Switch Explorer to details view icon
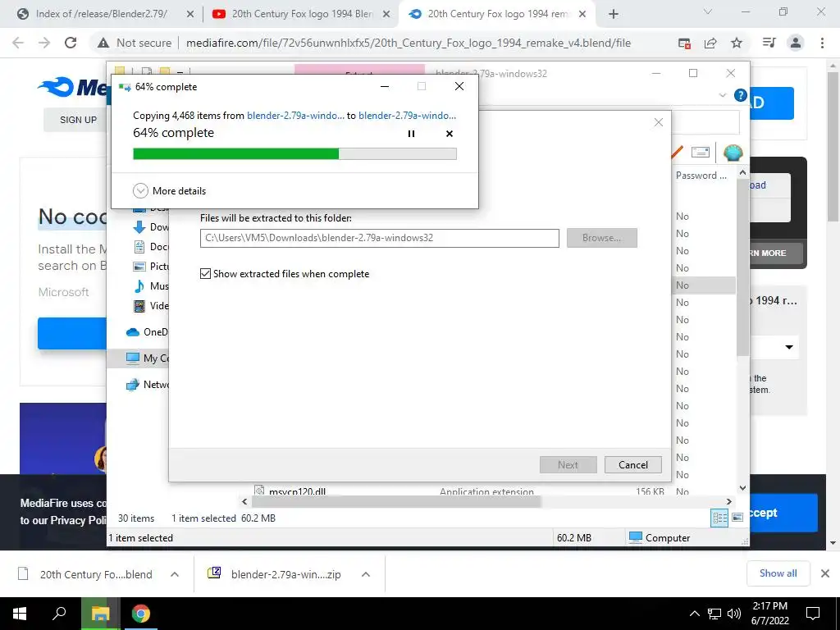 click(x=719, y=518)
